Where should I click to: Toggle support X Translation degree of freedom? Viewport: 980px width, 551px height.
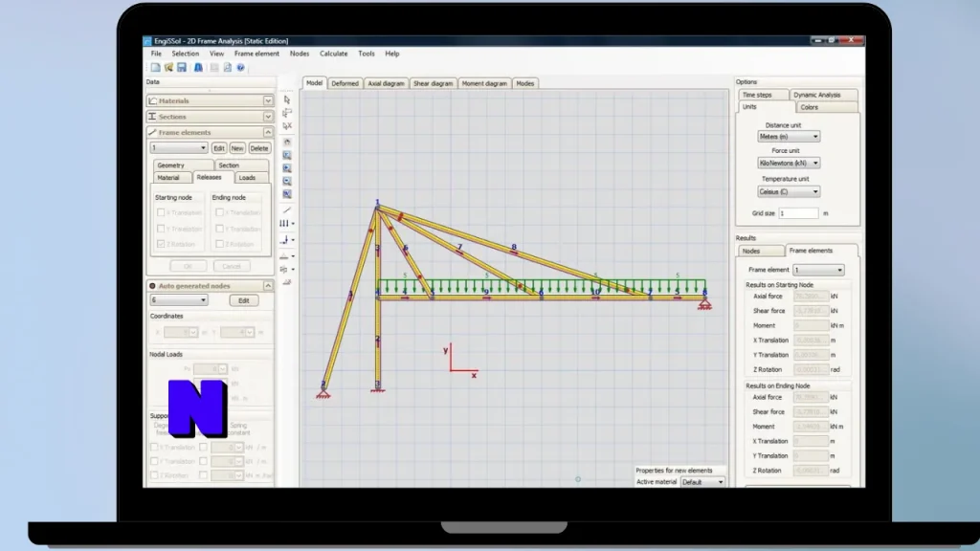coord(154,448)
